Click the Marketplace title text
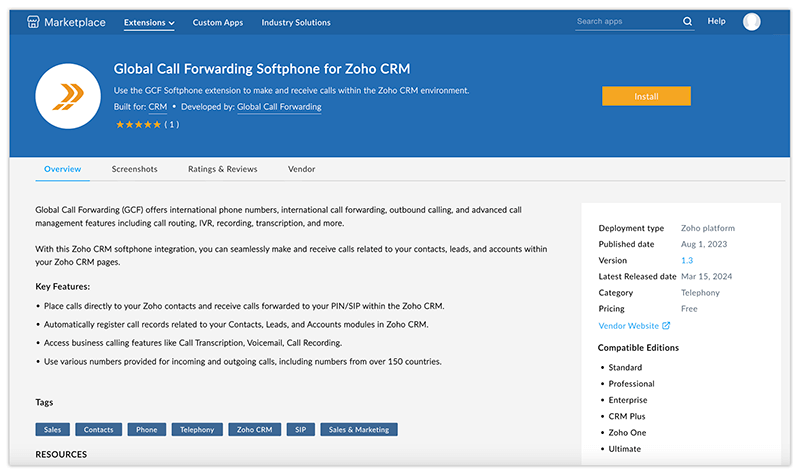Image resolution: width=800 pixels, height=476 pixels. pyautogui.click(x=75, y=22)
